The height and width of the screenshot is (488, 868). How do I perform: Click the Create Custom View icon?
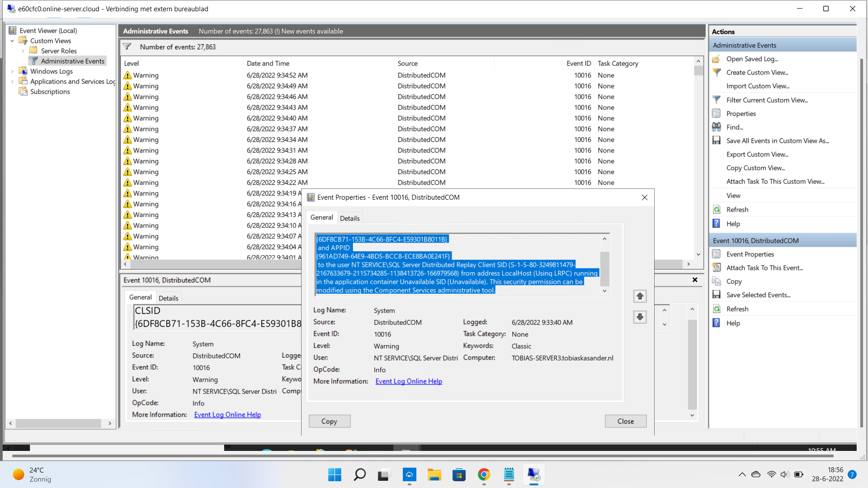tap(717, 72)
